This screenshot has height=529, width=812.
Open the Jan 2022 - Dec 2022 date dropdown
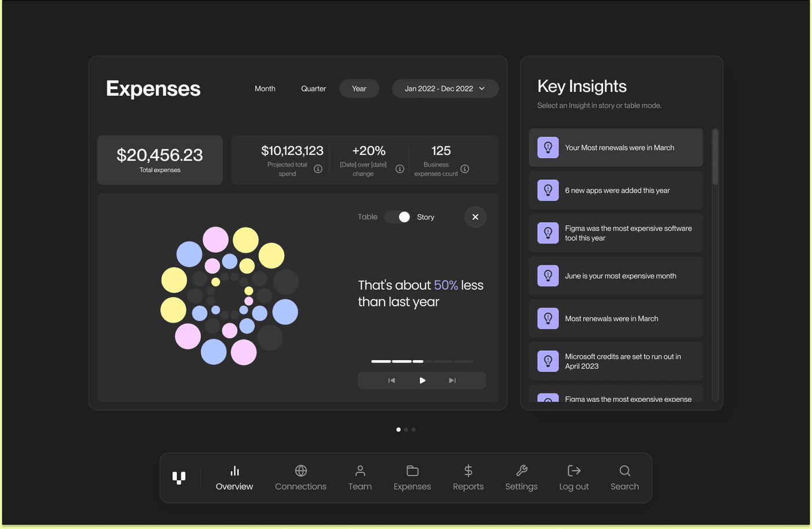tap(445, 89)
